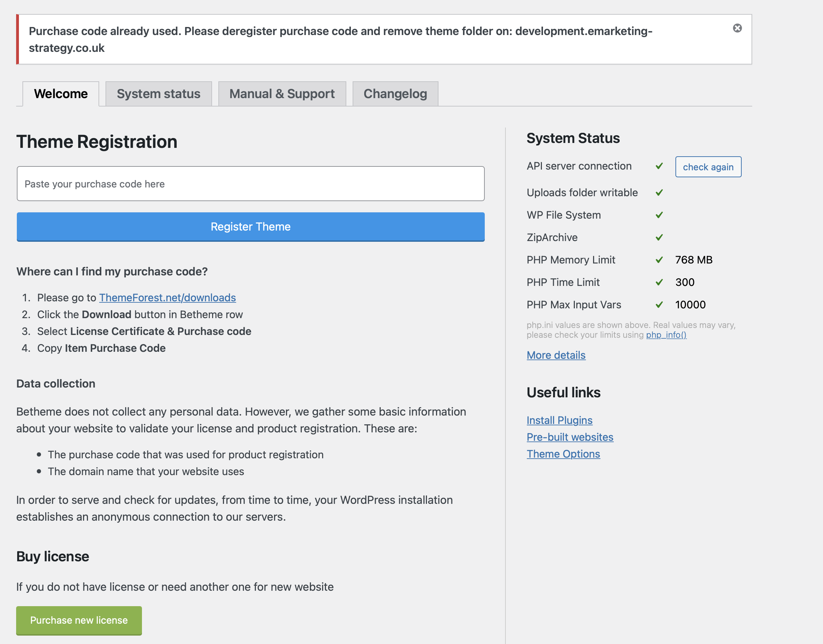The image size is (823, 644).
Task: Focus the purchase code input field
Action: [x=251, y=184]
